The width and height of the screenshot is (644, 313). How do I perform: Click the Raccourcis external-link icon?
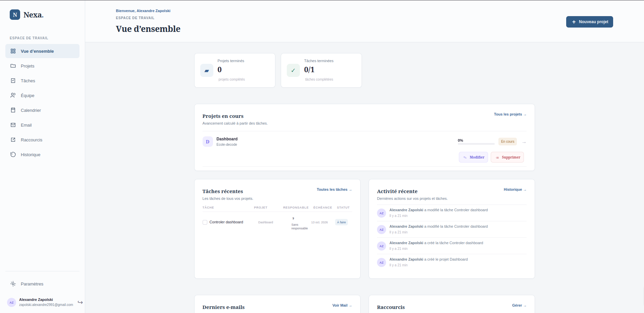(13, 140)
